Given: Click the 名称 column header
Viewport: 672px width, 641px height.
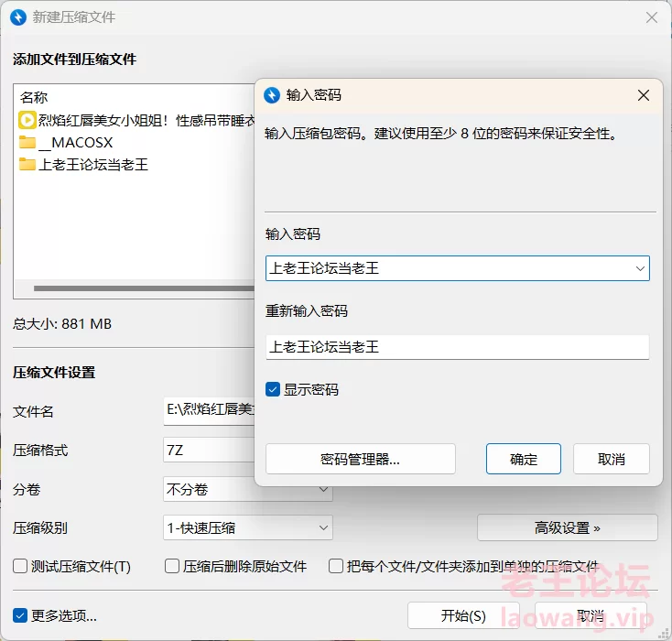Looking at the screenshot, I should pyautogui.click(x=34, y=98).
